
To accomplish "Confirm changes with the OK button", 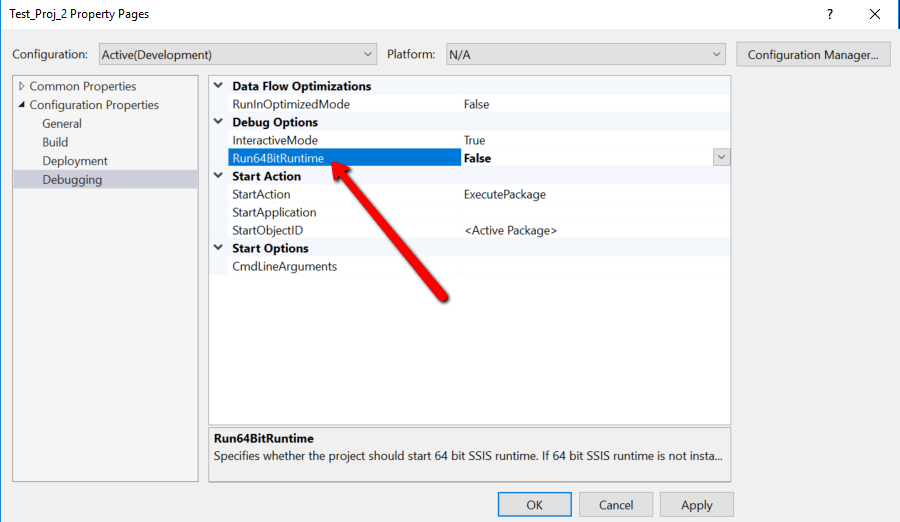I will pos(534,504).
